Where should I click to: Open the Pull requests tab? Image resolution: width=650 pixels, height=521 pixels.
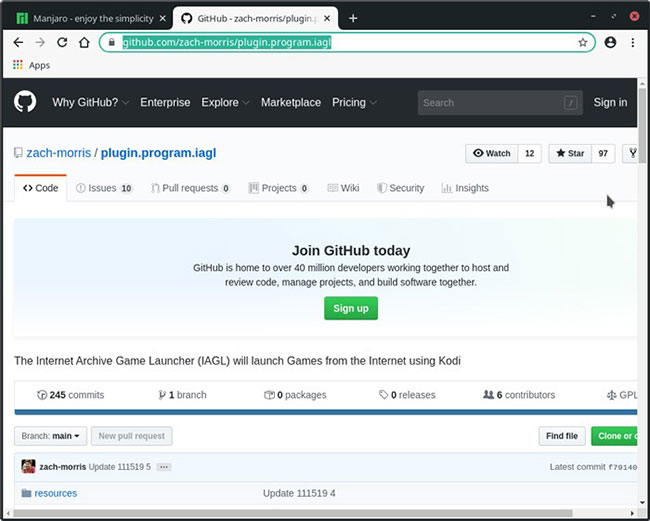[191, 188]
